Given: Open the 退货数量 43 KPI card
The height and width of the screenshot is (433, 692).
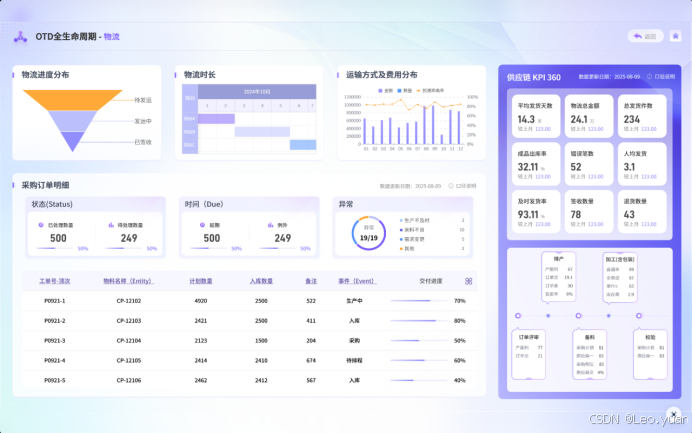Looking at the screenshot, I should coord(642,212).
